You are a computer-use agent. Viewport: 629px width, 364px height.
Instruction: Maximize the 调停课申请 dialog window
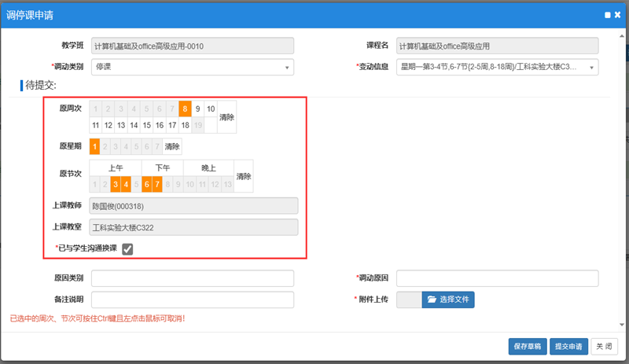[607, 14]
